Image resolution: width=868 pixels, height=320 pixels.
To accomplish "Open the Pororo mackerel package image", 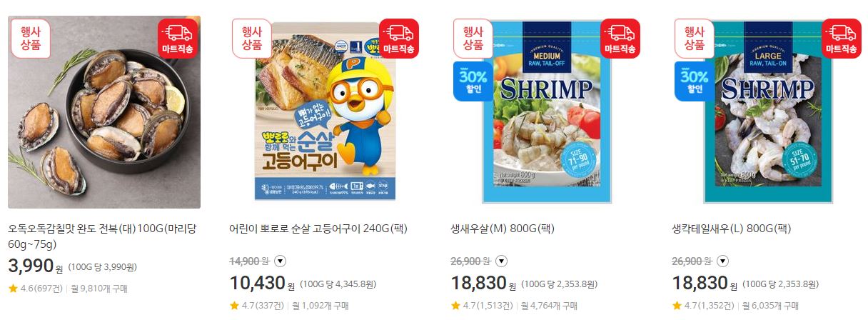I will [325, 112].
